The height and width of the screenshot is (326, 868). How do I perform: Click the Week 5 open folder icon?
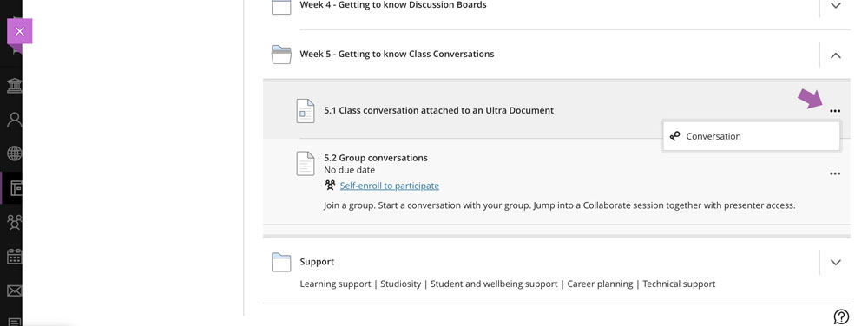pos(281,54)
